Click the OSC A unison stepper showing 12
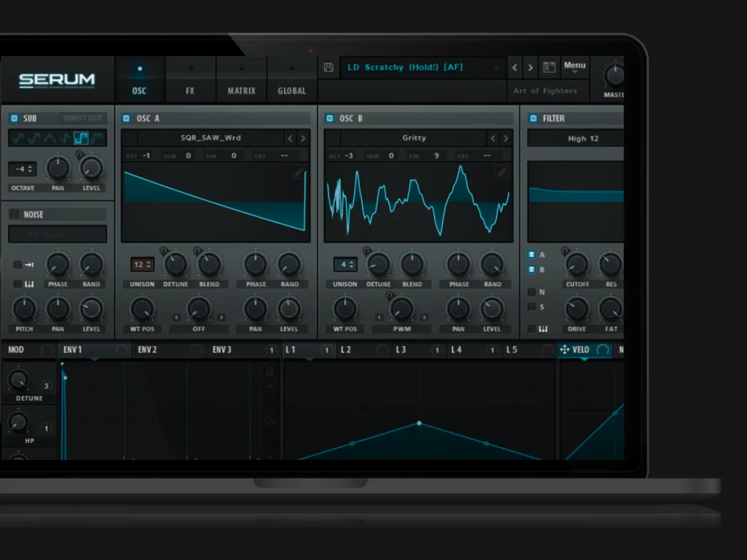The image size is (747, 560). (x=142, y=264)
